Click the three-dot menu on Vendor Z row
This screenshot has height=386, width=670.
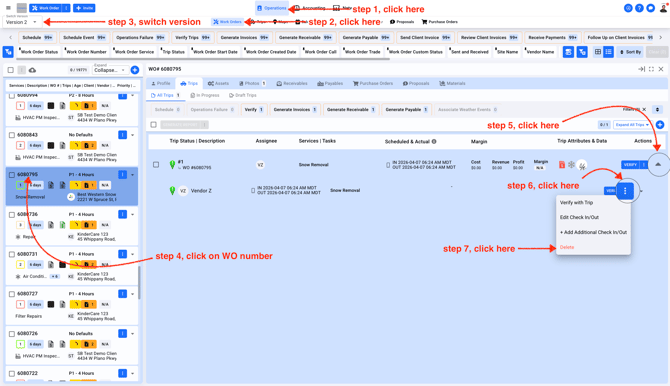pos(625,191)
